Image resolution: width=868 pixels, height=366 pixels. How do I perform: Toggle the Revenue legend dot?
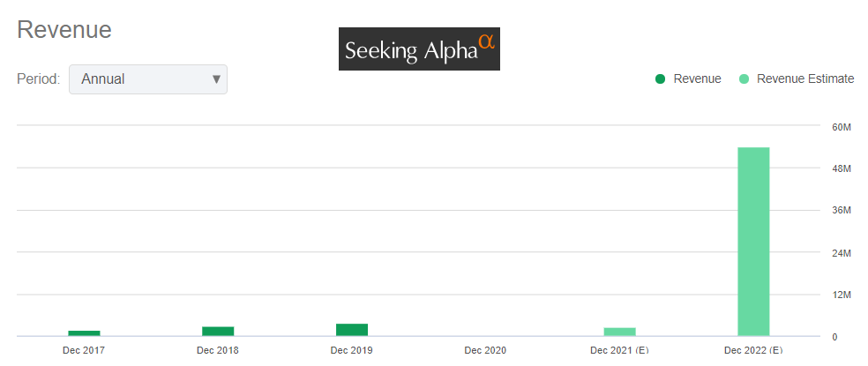coord(660,79)
